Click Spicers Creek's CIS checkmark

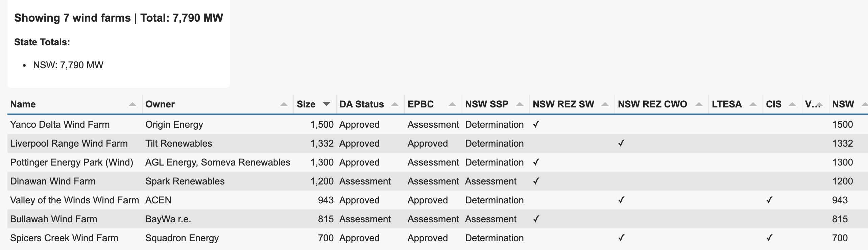(x=769, y=238)
